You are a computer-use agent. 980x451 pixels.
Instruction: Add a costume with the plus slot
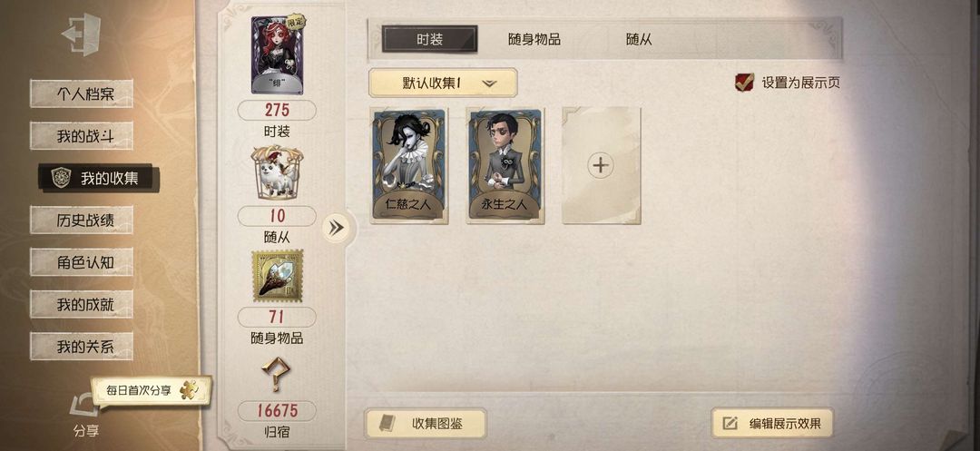pos(601,165)
